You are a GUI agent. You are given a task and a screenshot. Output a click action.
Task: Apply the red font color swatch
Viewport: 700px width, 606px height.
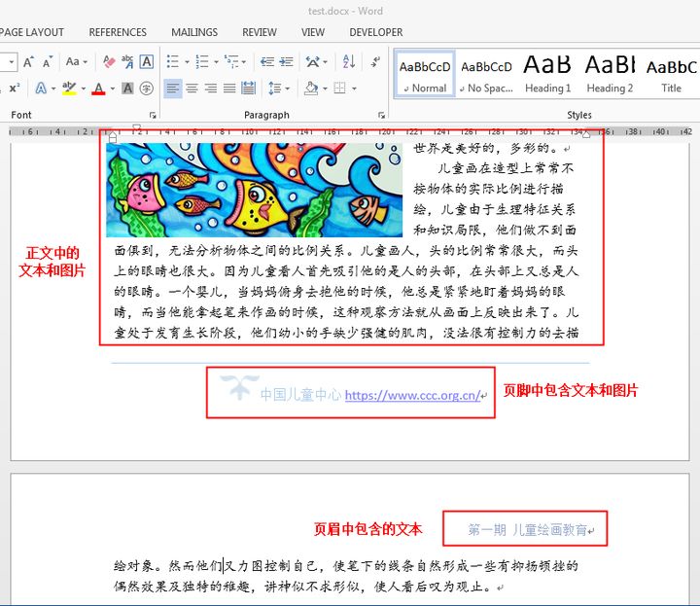coord(97,89)
